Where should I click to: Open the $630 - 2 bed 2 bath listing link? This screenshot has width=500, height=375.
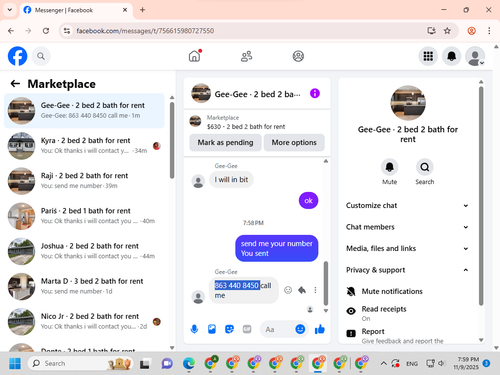tap(246, 127)
